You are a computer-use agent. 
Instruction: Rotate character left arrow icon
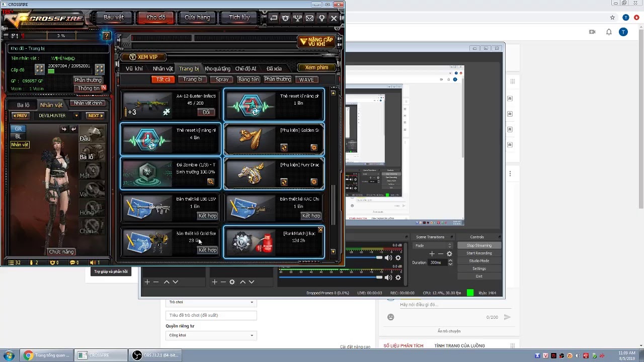[64, 129]
